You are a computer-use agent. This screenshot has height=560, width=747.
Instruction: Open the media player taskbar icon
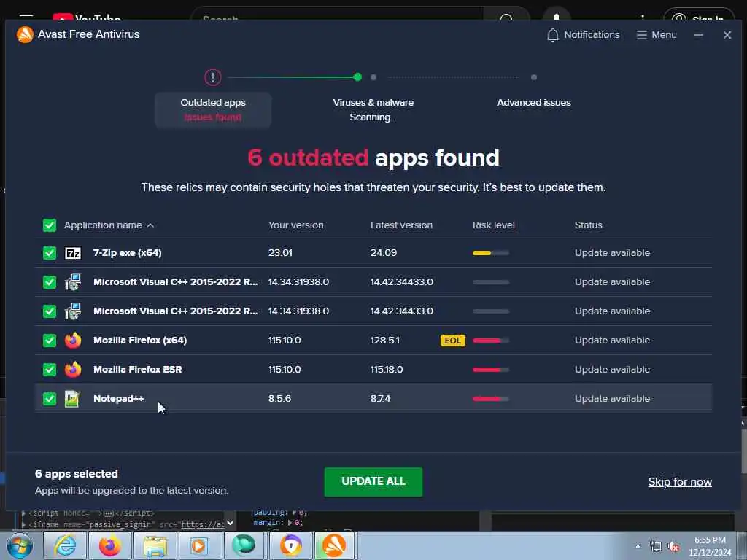click(x=200, y=545)
